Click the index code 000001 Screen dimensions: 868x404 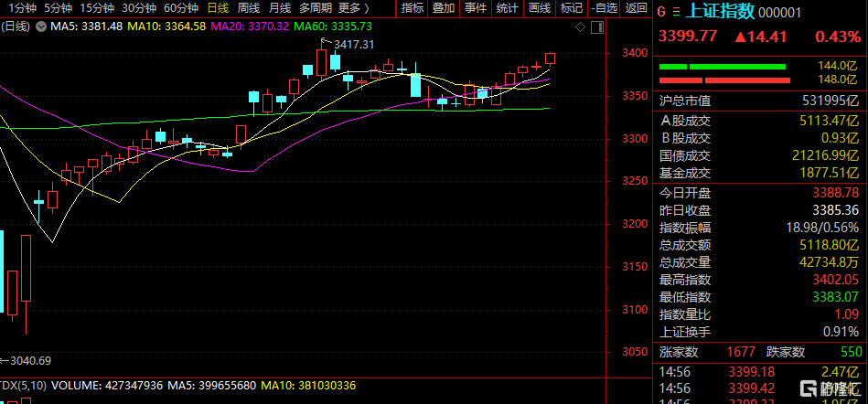pos(778,12)
